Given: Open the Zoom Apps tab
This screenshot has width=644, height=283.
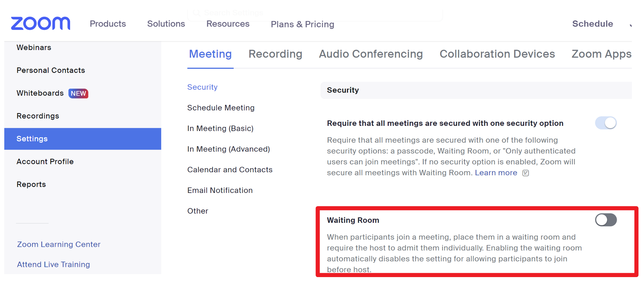Looking at the screenshot, I should point(602,54).
